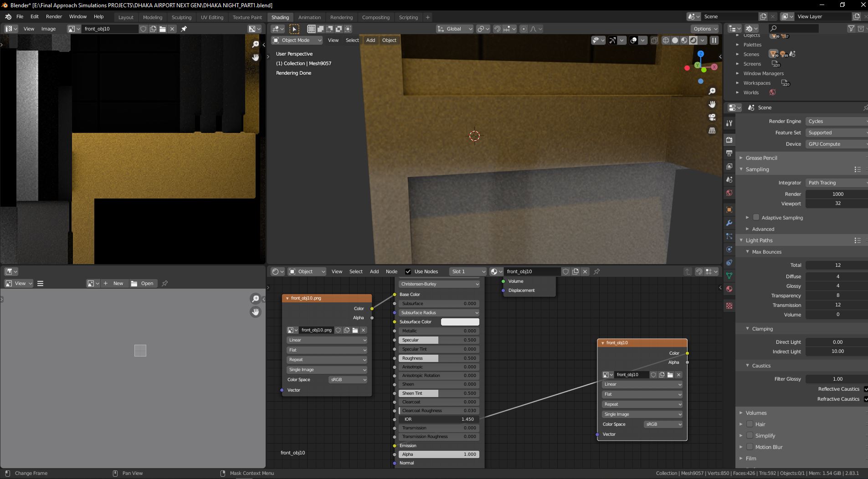Toggle camera view in the 3D viewport
Viewport: 868px width, 479px height.
click(712, 117)
